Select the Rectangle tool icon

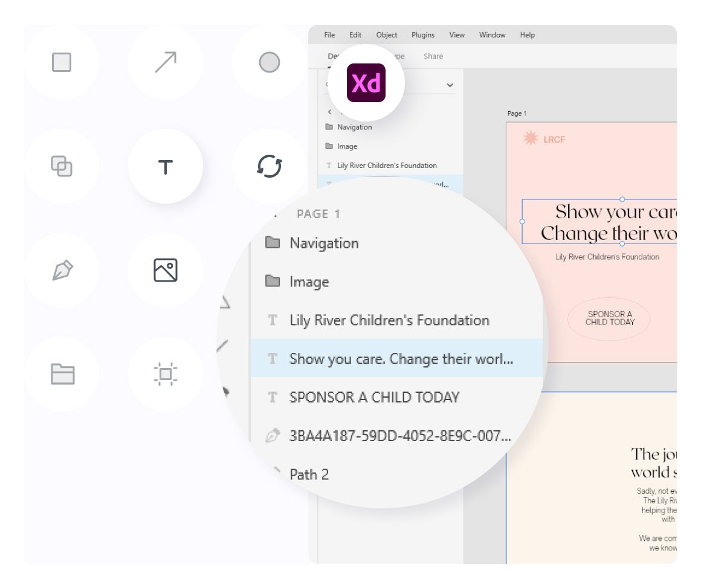click(x=62, y=62)
